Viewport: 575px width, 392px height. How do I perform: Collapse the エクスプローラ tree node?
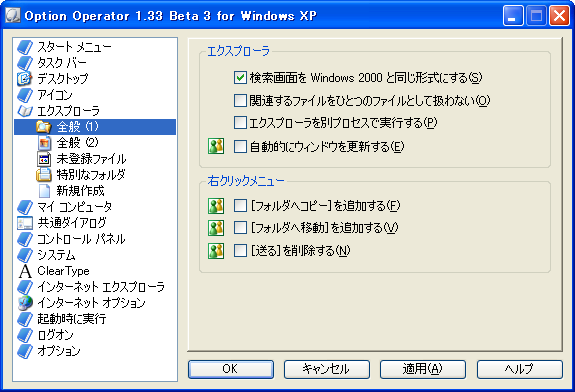coord(68,111)
